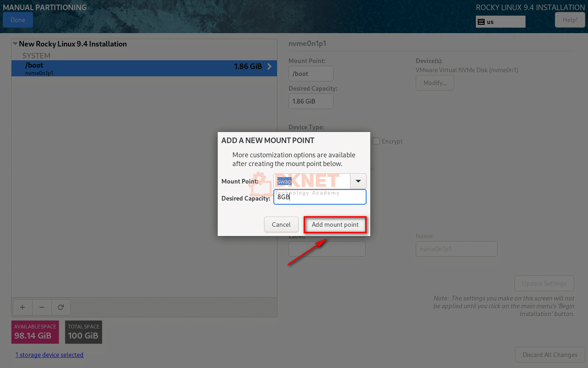Open the Help! button
This screenshot has height=368, width=588.
tap(570, 20)
